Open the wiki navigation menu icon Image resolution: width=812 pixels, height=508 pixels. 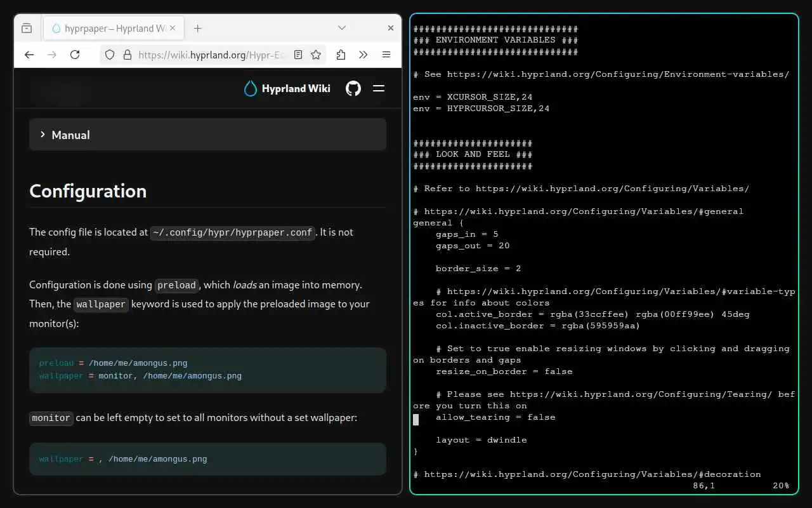[x=379, y=88]
